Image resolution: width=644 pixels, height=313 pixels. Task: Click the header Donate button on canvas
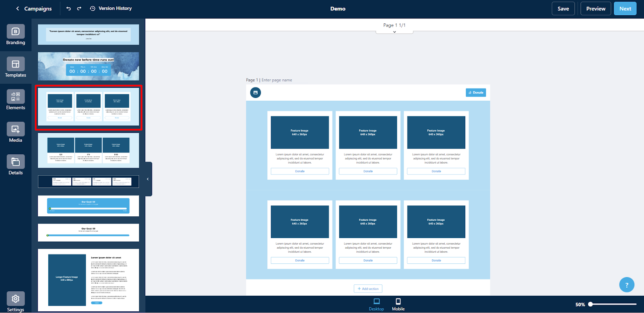476,93
